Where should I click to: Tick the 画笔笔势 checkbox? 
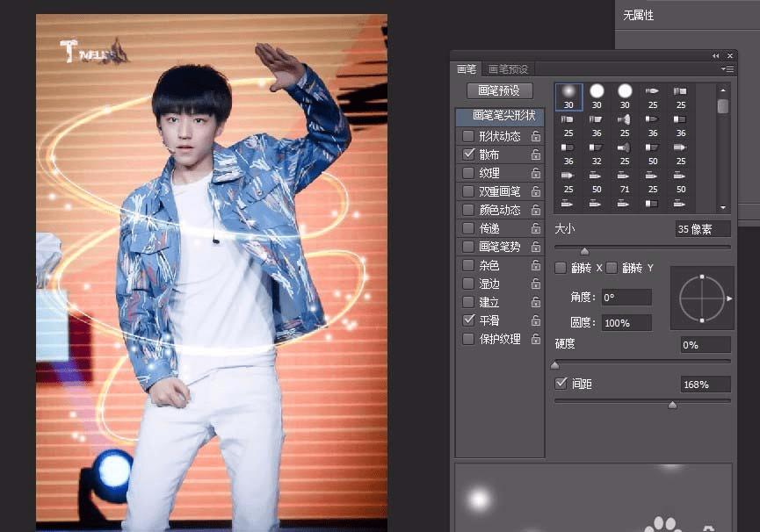pyautogui.click(x=468, y=247)
